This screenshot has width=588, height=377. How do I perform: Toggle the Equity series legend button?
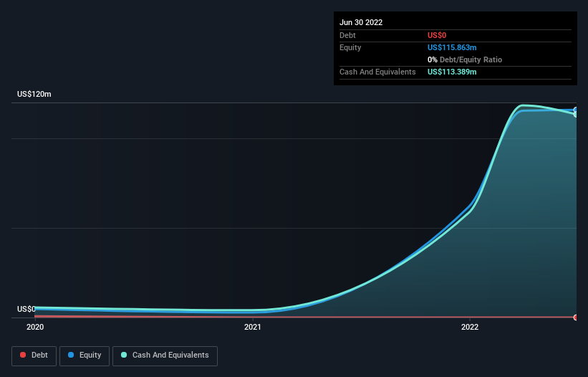(85, 355)
